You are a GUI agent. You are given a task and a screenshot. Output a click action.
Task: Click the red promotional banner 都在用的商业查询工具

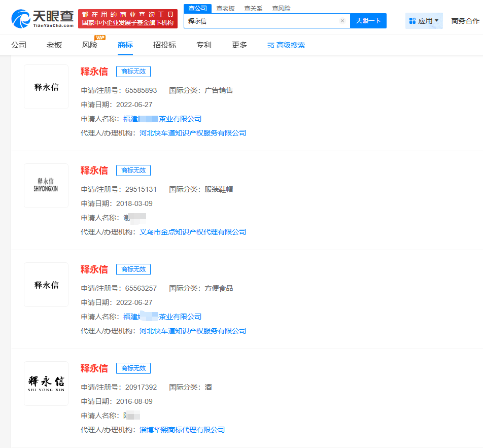click(128, 19)
